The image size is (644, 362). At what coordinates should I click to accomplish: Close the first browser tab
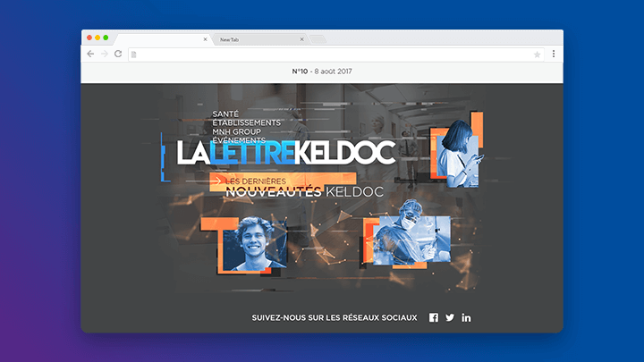206,39
